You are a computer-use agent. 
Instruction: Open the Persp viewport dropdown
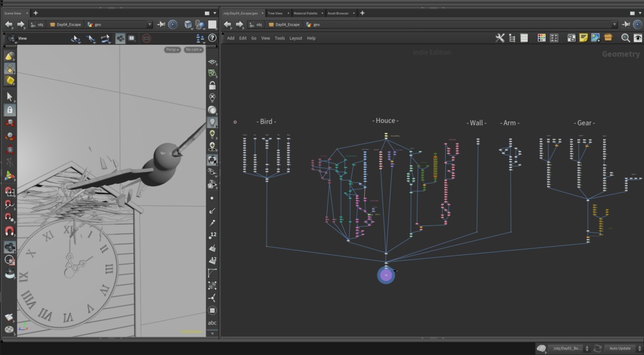[172, 50]
